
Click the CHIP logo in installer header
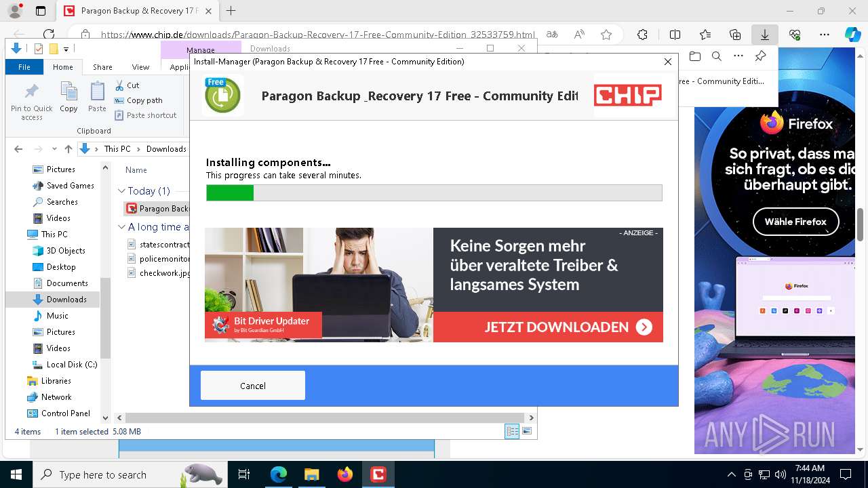tap(627, 96)
